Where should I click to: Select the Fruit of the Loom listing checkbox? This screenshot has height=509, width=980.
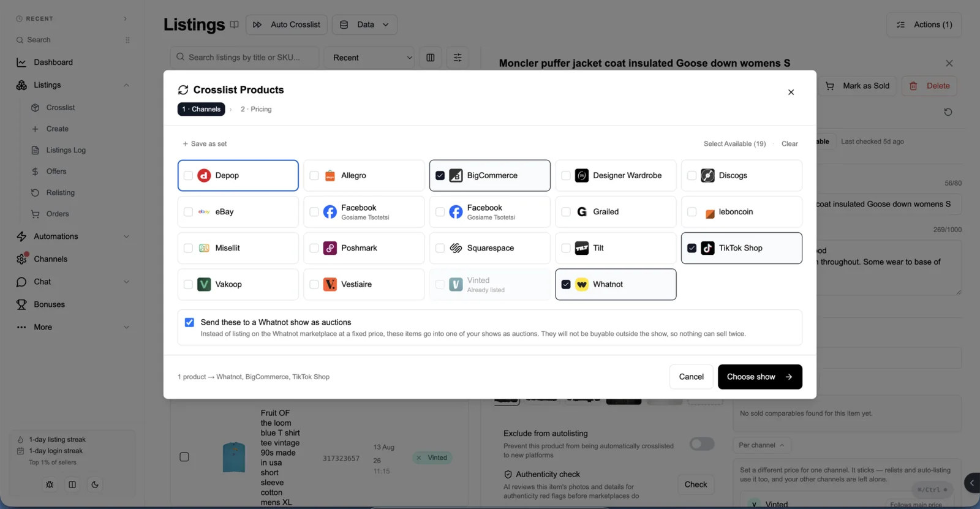point(184,457)
